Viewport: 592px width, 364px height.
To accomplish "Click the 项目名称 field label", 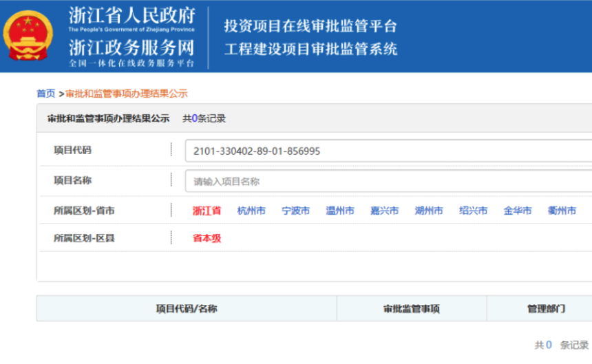I will 72,181.
